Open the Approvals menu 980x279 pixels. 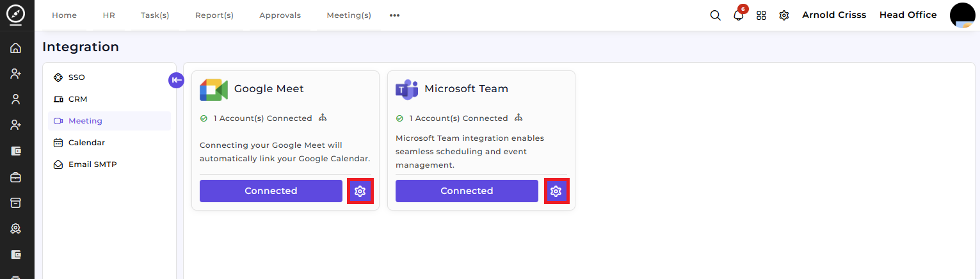[x=280, y=15]
